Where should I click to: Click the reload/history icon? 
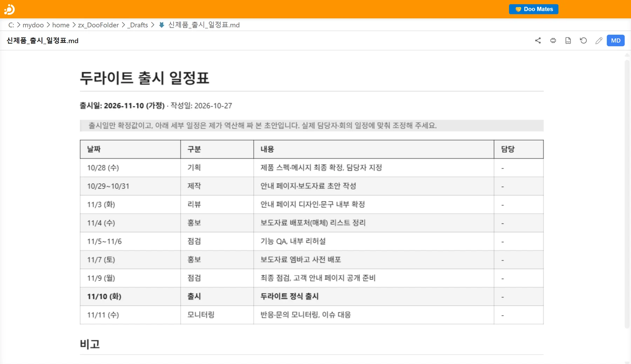tap(583, 41)
